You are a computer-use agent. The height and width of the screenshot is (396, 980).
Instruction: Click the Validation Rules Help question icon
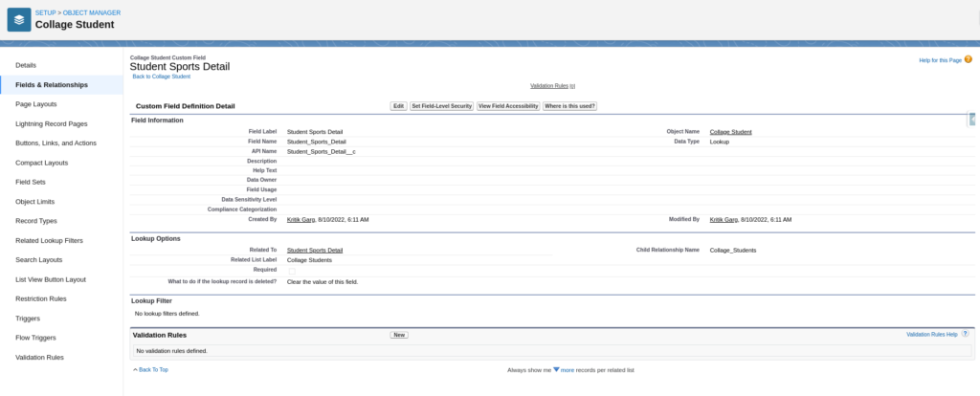coord(965,334)
